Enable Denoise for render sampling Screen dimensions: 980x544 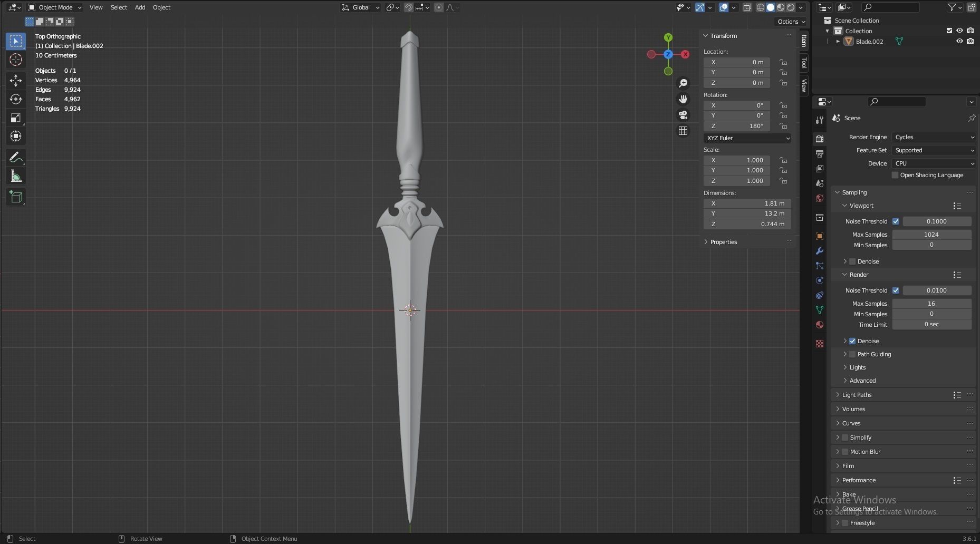coord(852,341)
